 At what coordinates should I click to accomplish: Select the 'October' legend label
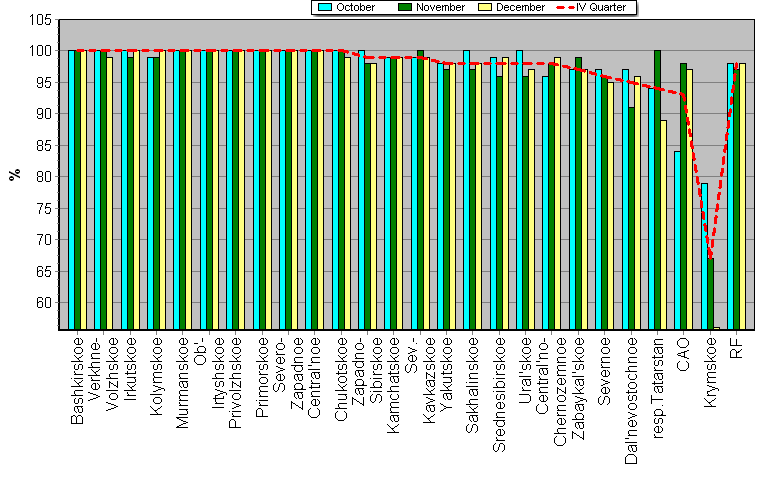click(355, 7)
